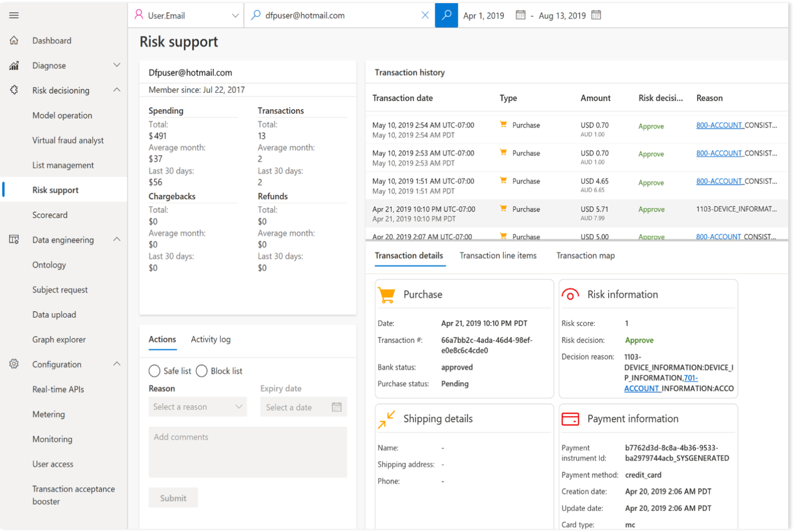Select the Safe list radio button
Image resolution: width=794 pixels, height=532 pixels.
[154, 371]
